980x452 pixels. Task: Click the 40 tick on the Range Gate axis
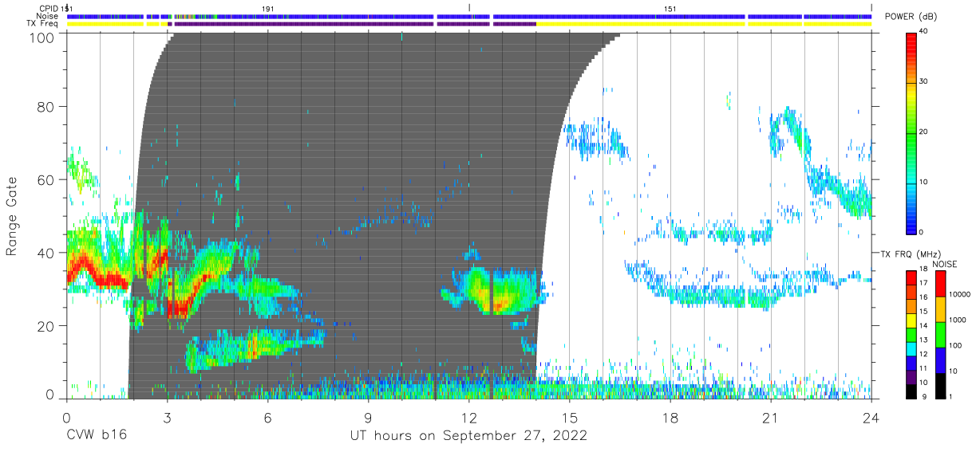coord(46,253)
